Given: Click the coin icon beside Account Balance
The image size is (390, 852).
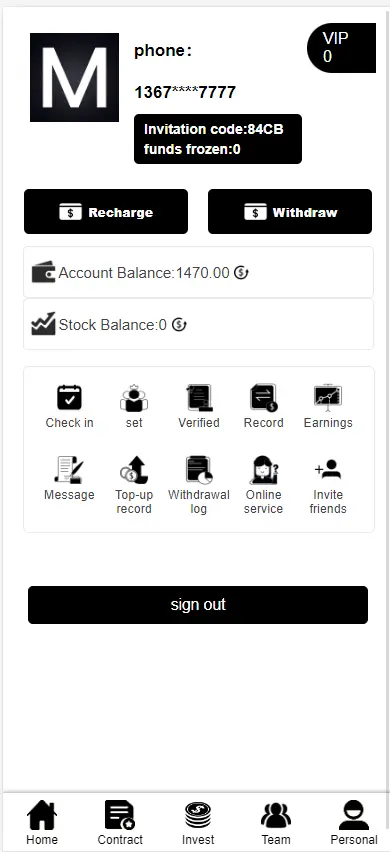Looking at the screenshot, I should (241, 273).
